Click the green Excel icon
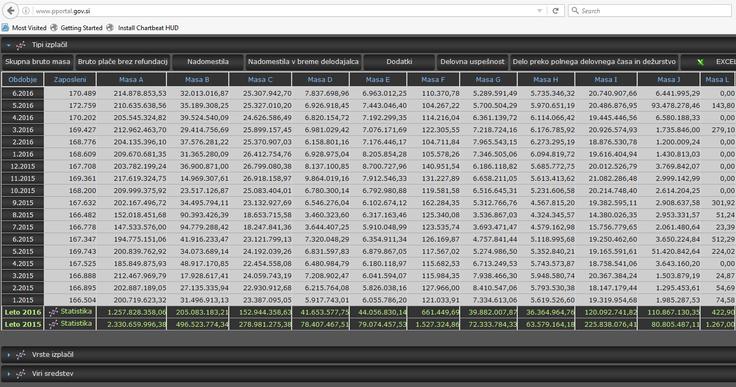 tap(700, 62)
